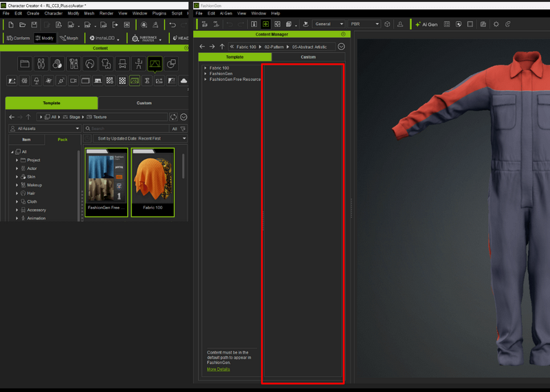550x392 pixels.
Task: Click New Project icon in Character Creator toolbar
Action: click(x=11, y=25)
